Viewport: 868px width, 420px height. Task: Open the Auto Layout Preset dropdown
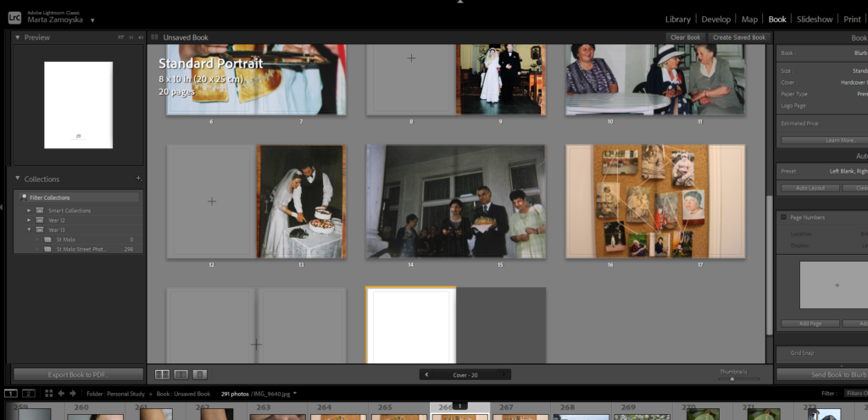tap(848, 171)
